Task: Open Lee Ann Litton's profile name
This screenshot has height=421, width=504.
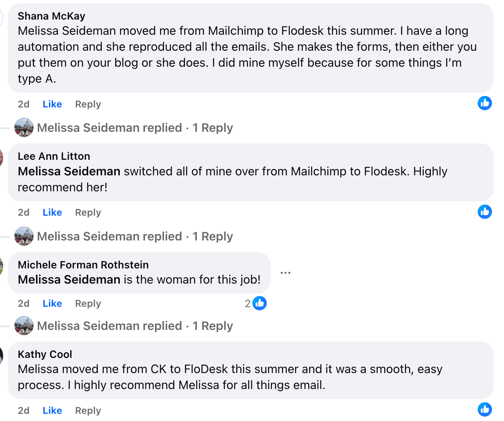Action: point(54,156)
